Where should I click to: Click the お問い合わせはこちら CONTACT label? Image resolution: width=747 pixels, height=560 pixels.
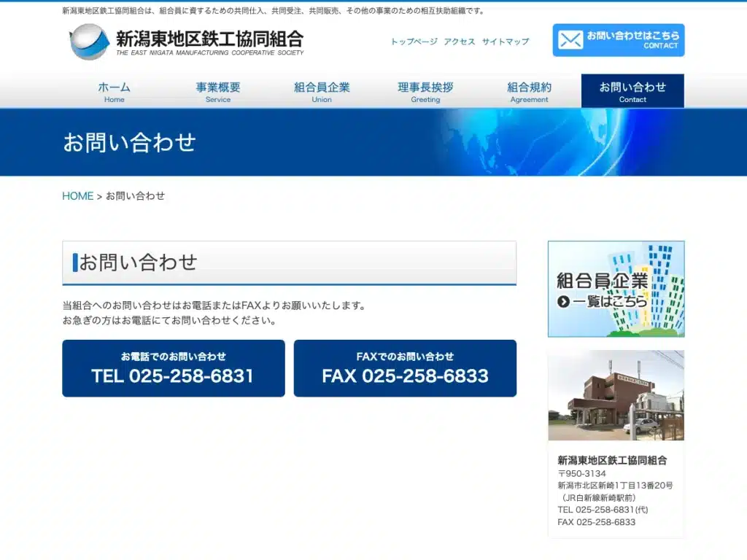(632, 40)
